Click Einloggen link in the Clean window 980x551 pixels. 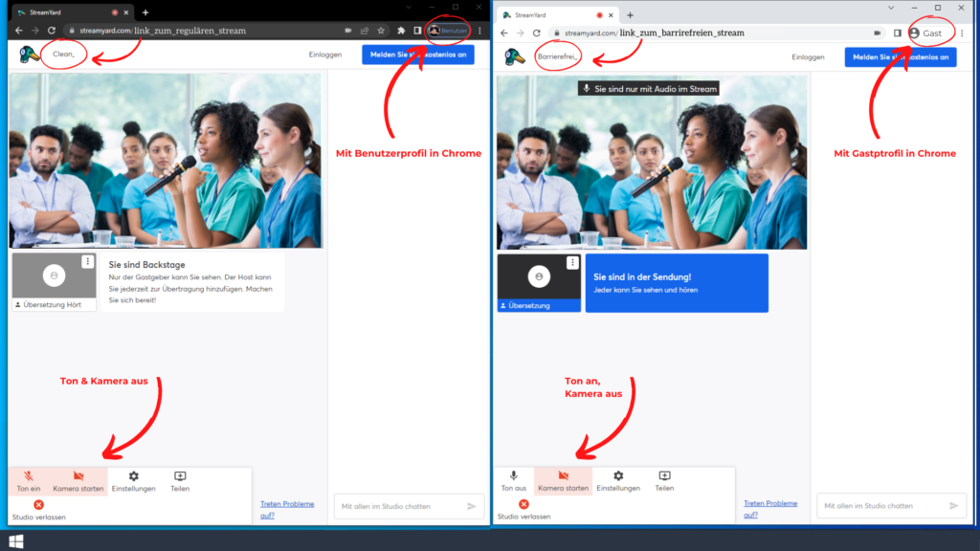point(324,56)
